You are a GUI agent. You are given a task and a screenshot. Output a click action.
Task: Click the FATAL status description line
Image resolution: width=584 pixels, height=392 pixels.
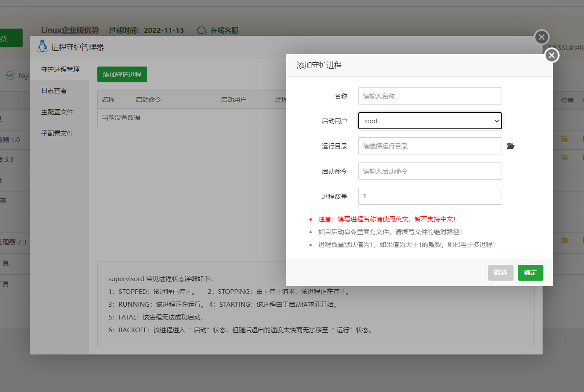coord(157,317)
